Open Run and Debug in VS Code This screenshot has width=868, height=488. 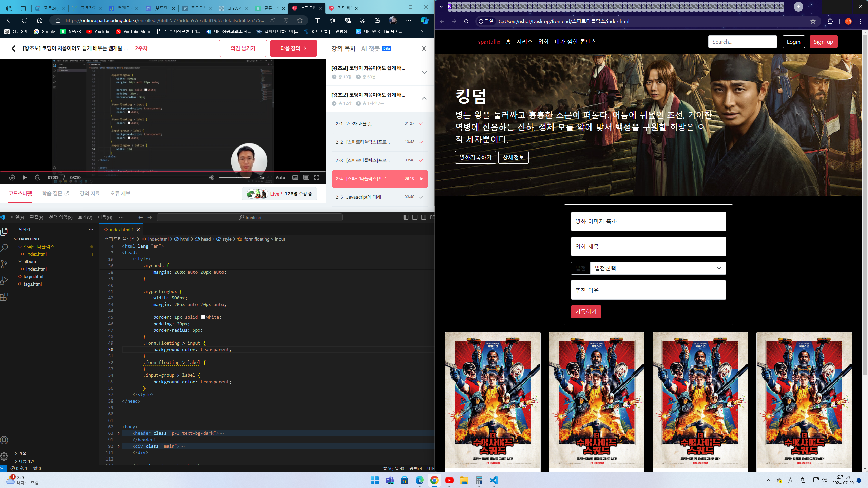[x=4, y=280]
